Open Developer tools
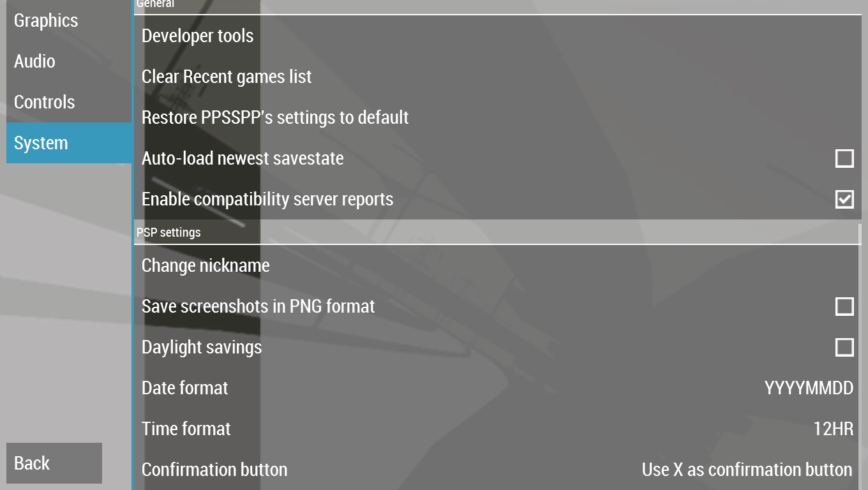Image resolution: width=868 pixels, height=490 pixels. tap(198, 36)
